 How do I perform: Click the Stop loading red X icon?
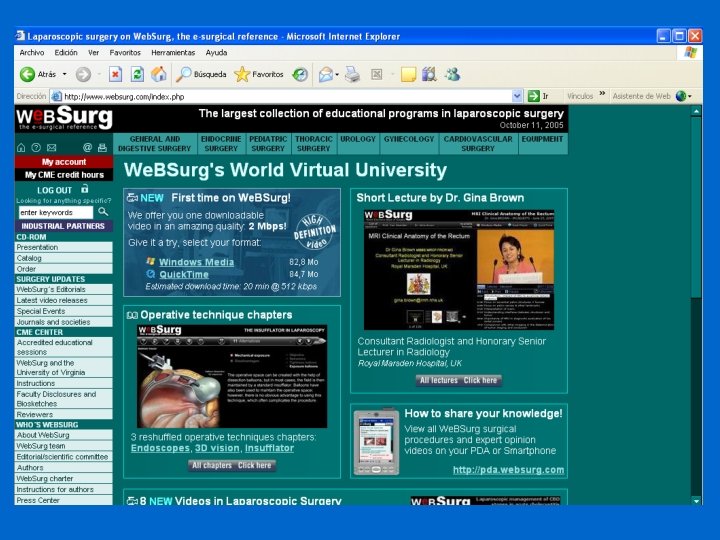(115, 74)
